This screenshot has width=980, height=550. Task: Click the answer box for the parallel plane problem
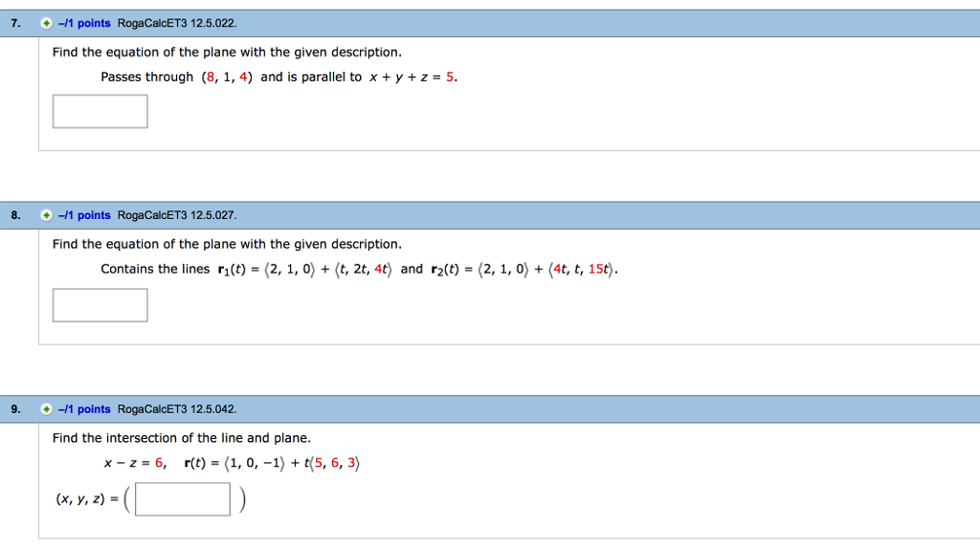pos(100,111)
